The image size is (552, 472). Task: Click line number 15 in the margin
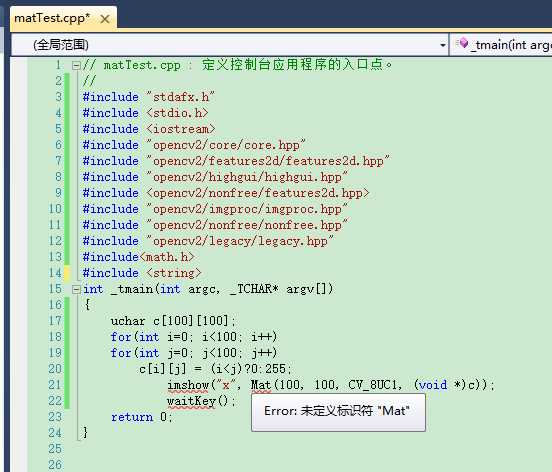tap(55, 289)
